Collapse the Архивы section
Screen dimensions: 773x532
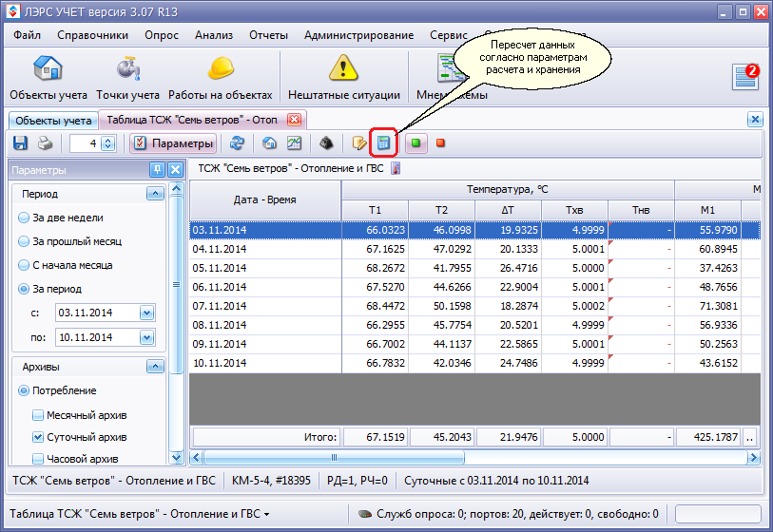click(155, 367)
